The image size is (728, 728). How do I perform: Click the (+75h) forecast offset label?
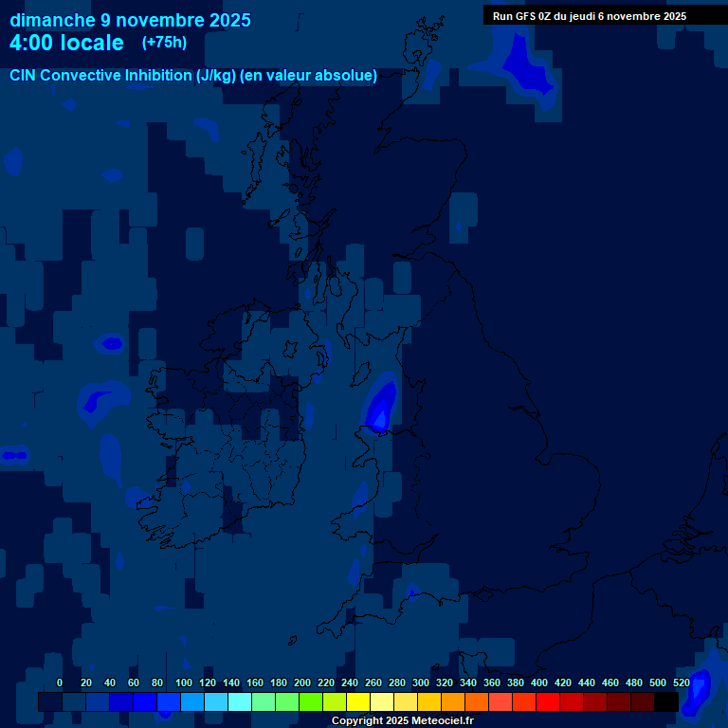[164, 43]
